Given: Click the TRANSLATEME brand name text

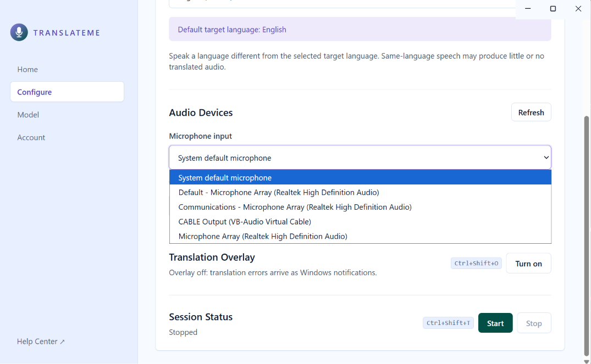Looking at the screenshot, I should [67, 33].
